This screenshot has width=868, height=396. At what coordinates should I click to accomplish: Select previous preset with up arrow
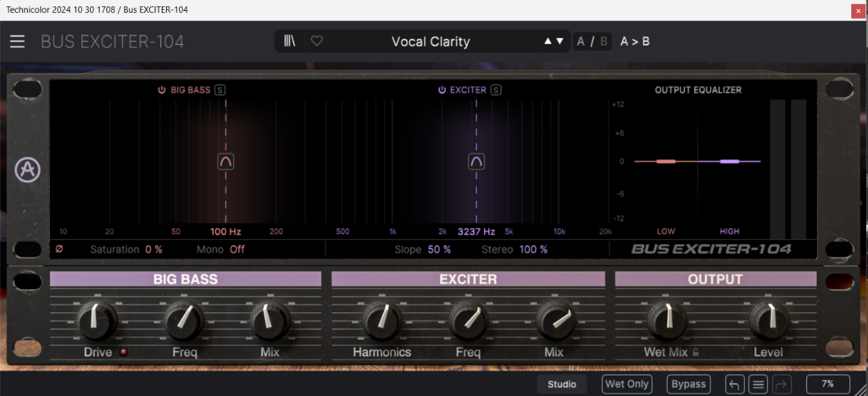[548, 41]
